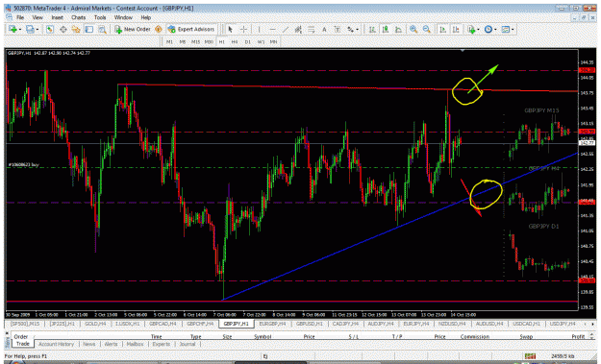Open the Journal terminal tab

(188, 344)
